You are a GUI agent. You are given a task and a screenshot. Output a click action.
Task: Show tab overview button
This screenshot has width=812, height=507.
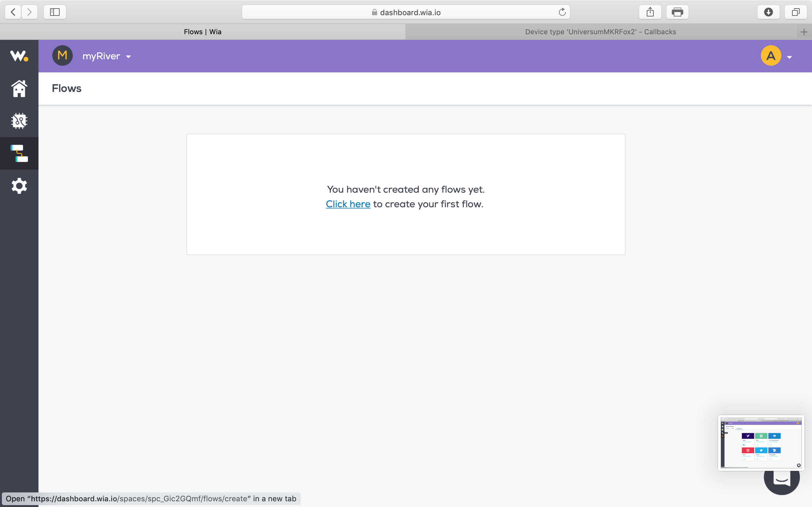click(x=796, y=12)
